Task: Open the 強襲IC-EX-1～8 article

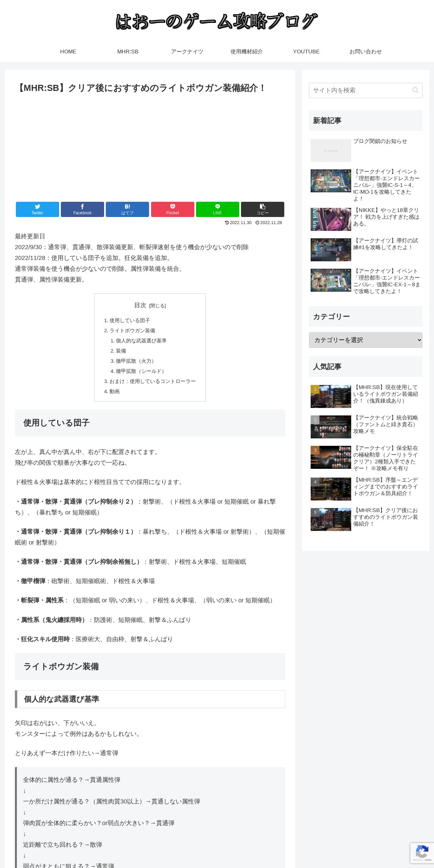Action: click(387, 281)
